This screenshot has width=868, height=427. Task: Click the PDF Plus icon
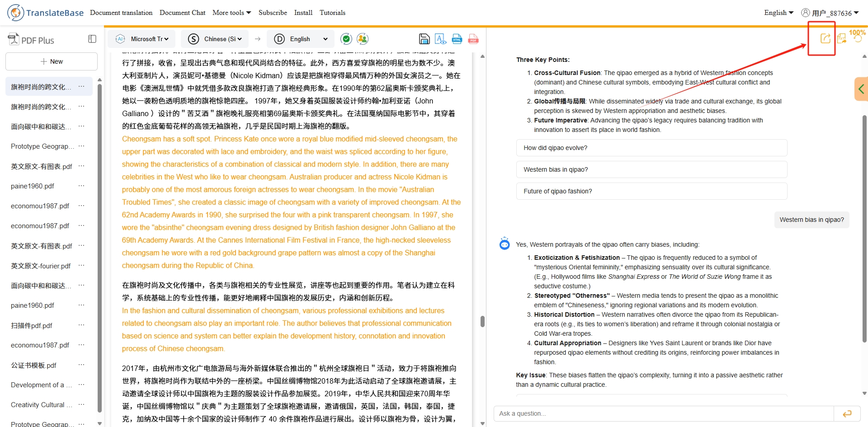point(14,39)
